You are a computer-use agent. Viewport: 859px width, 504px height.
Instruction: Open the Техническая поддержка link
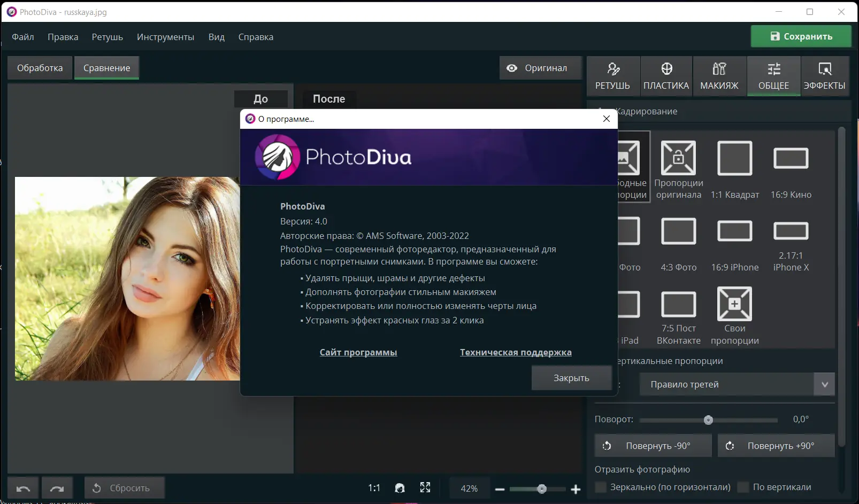click(x=516, y=352)
